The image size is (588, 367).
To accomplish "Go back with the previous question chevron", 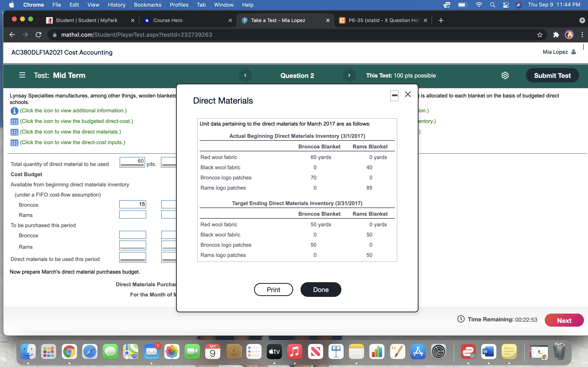I will point(245,75).
